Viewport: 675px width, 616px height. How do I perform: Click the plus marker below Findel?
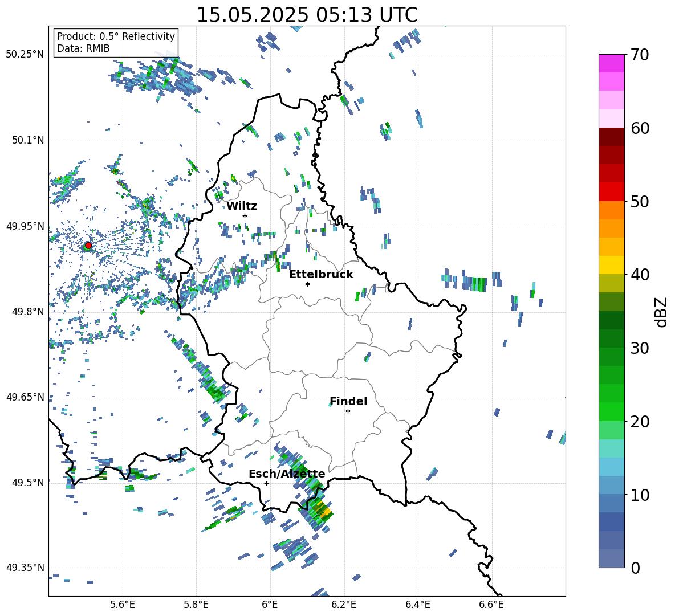pos(348,411)
